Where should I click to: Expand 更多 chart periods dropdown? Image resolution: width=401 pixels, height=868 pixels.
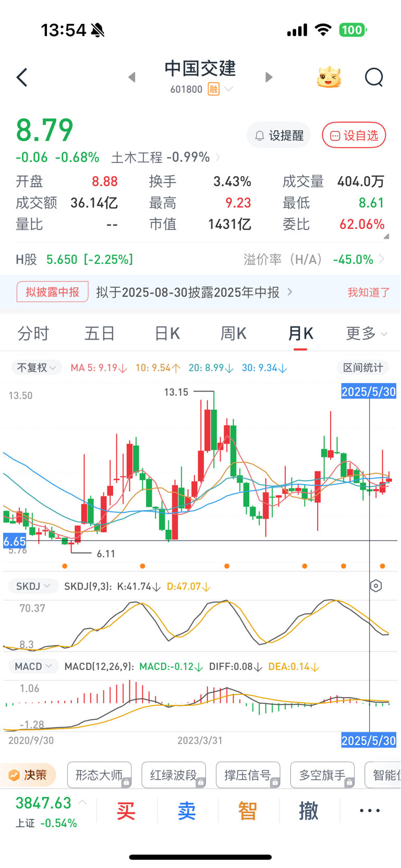click(x=367, y=333)
